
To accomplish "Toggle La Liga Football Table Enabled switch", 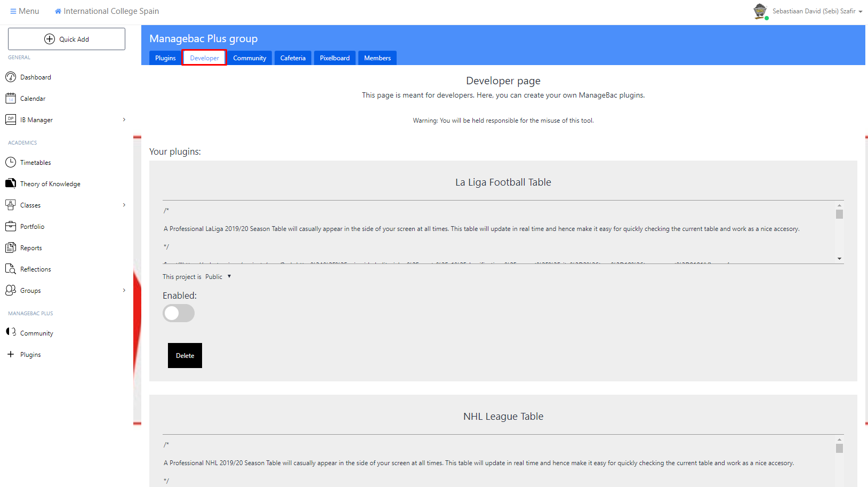I will [179, 313].
